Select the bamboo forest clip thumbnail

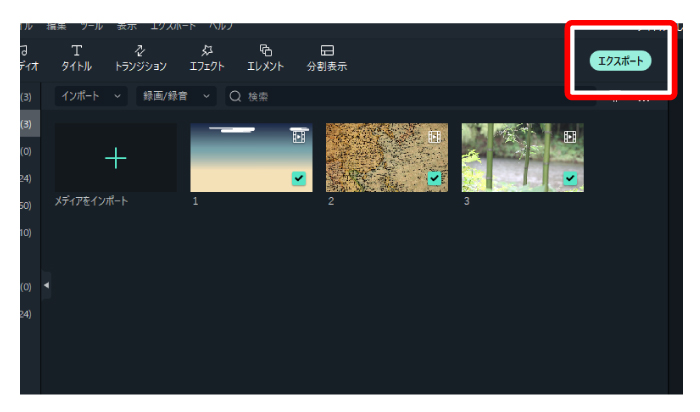[515, 158]
